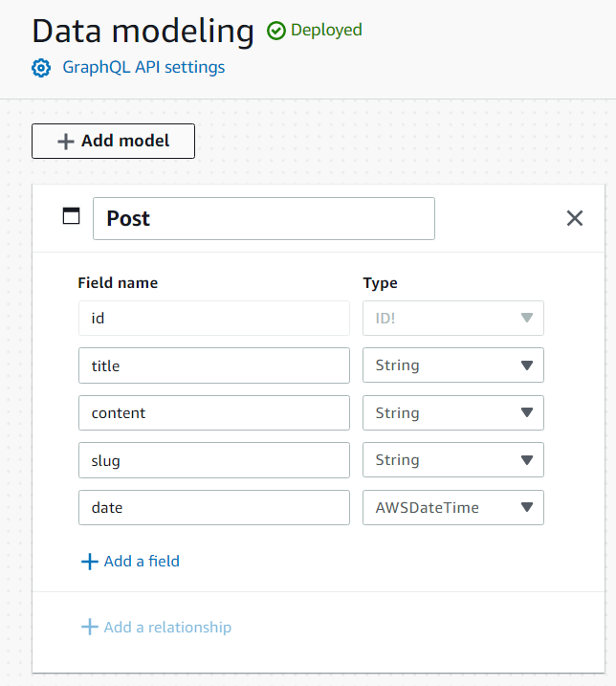Click the GraphQL API settings gear icon

click(40, 68)
